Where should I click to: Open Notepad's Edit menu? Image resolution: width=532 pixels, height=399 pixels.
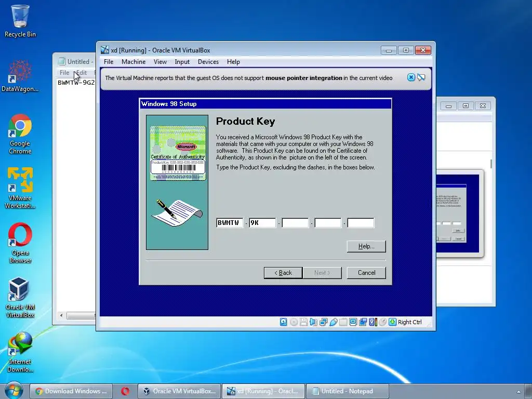(x=82, y=73)
